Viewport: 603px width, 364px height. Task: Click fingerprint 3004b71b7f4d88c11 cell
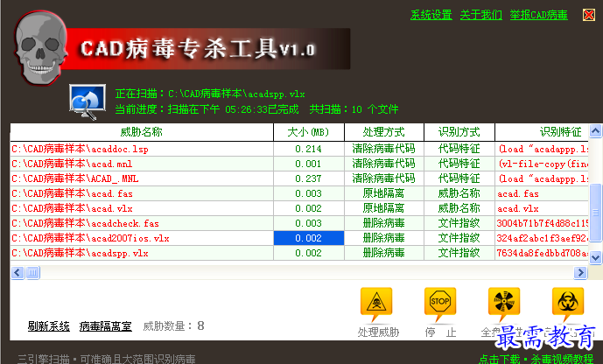542,223
